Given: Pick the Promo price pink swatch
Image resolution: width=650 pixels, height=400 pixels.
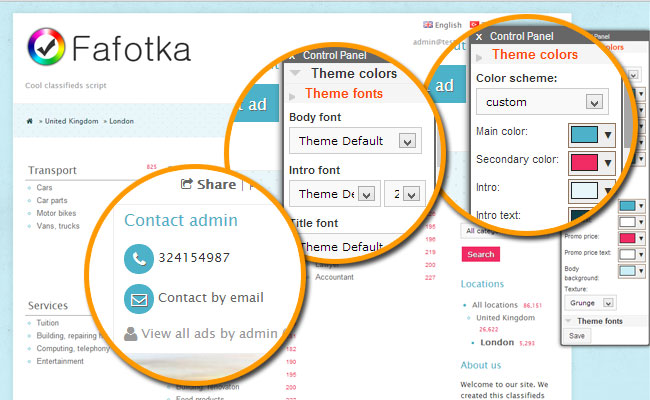Looking at the screenshot, I should [627, 238].
